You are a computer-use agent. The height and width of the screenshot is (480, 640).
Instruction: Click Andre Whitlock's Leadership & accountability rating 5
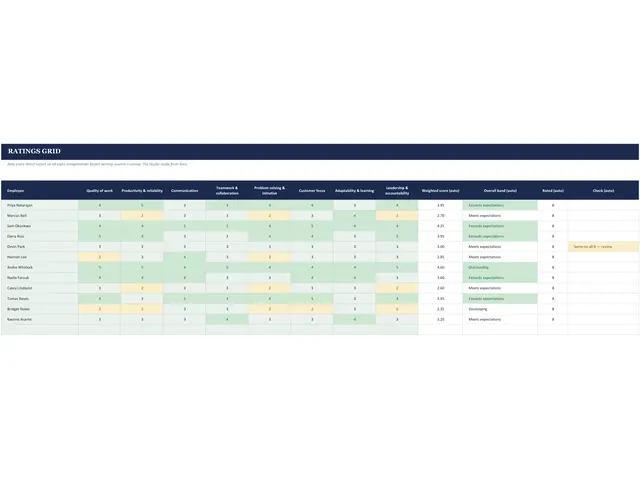[397, 267]
